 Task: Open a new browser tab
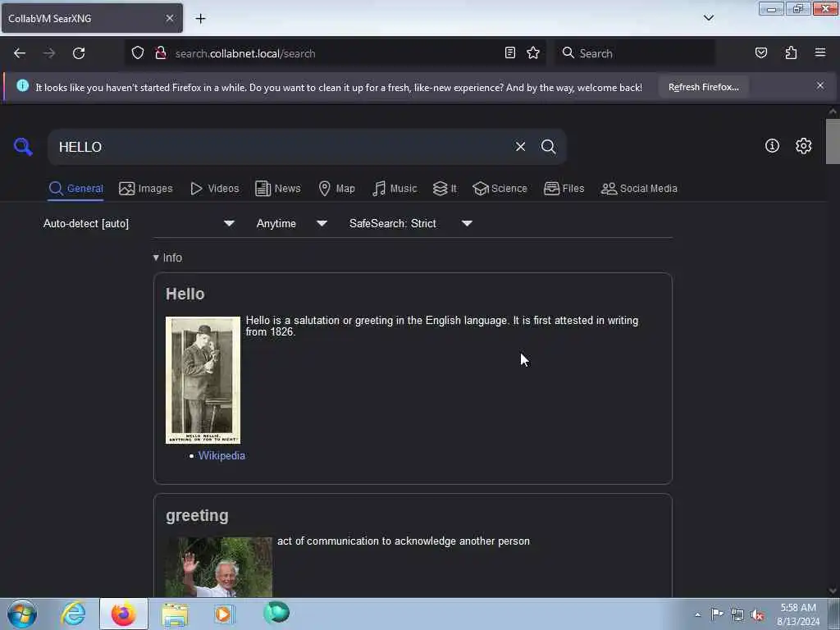coord(200,19)
